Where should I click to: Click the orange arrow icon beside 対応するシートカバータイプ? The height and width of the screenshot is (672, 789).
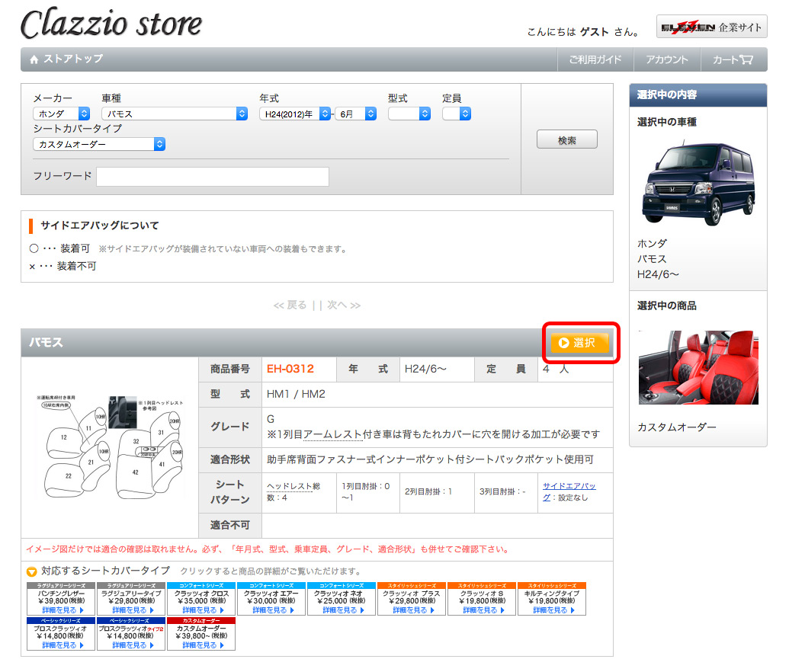coord(32,571)
